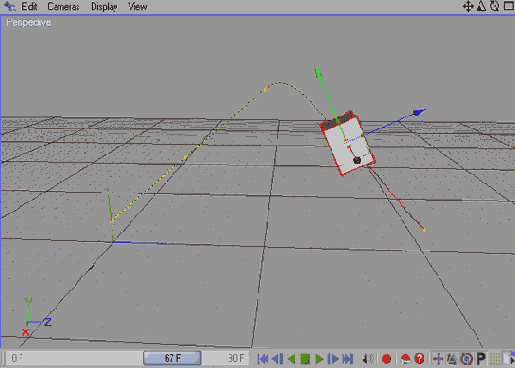This screenshot has height=368, width=515.
Task: Stop playback with the green square
Action: [x=305, y=359]
